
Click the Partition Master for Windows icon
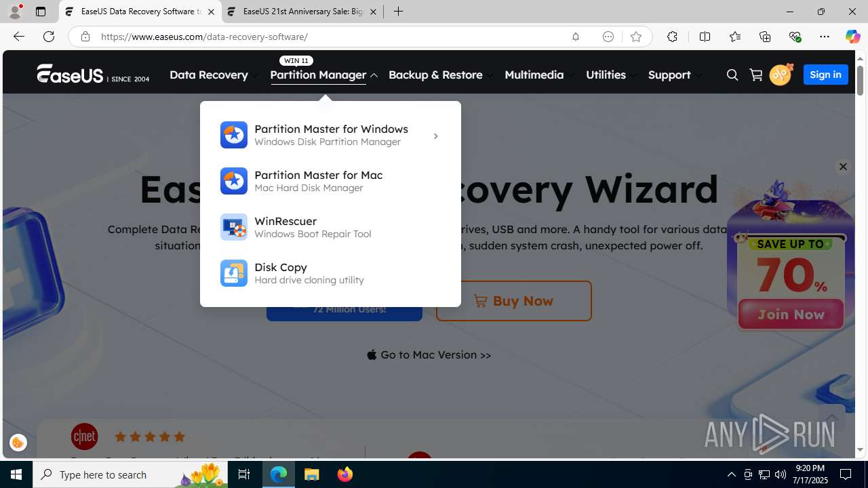click(234, 135)
